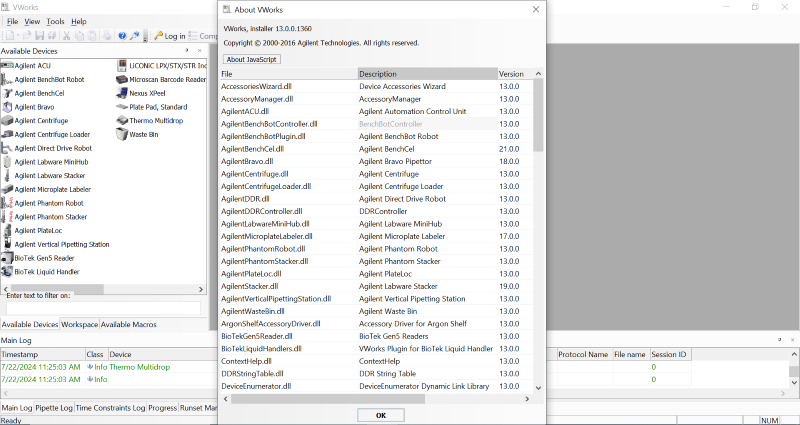Click the Log in toolbar button

coord(169,36)
